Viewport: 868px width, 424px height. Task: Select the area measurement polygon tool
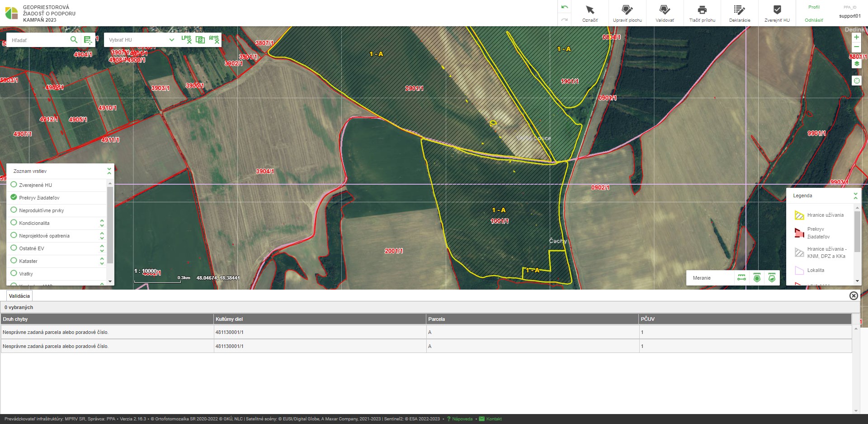point(757,278)
